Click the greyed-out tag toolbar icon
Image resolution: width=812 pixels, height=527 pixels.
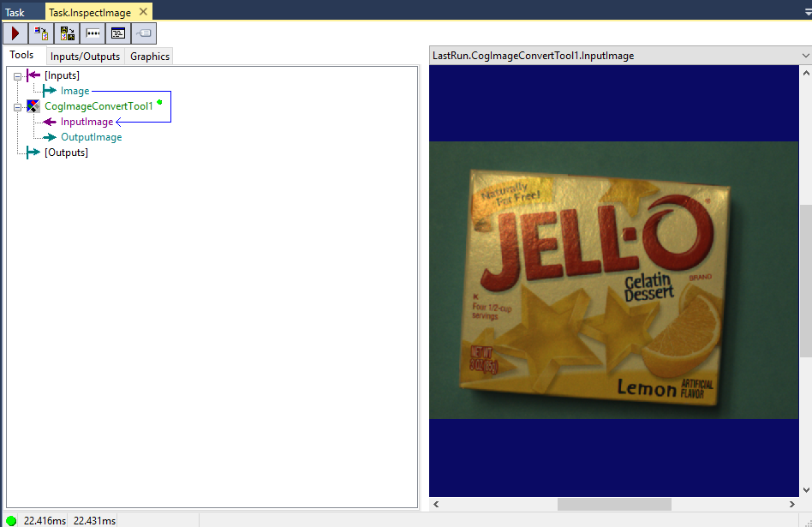(x=144, y=33)
